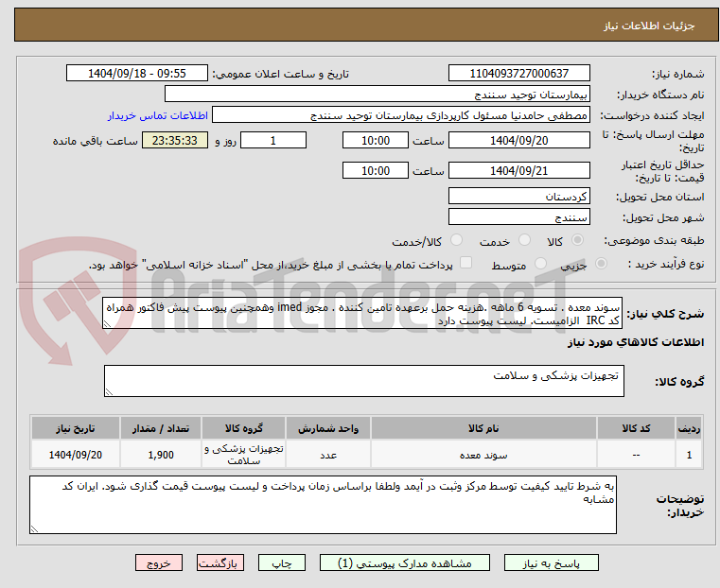Select the 'کالا' radio button
Image resolution: width=720 pixels, height=588 pixels.
[578, 240]
